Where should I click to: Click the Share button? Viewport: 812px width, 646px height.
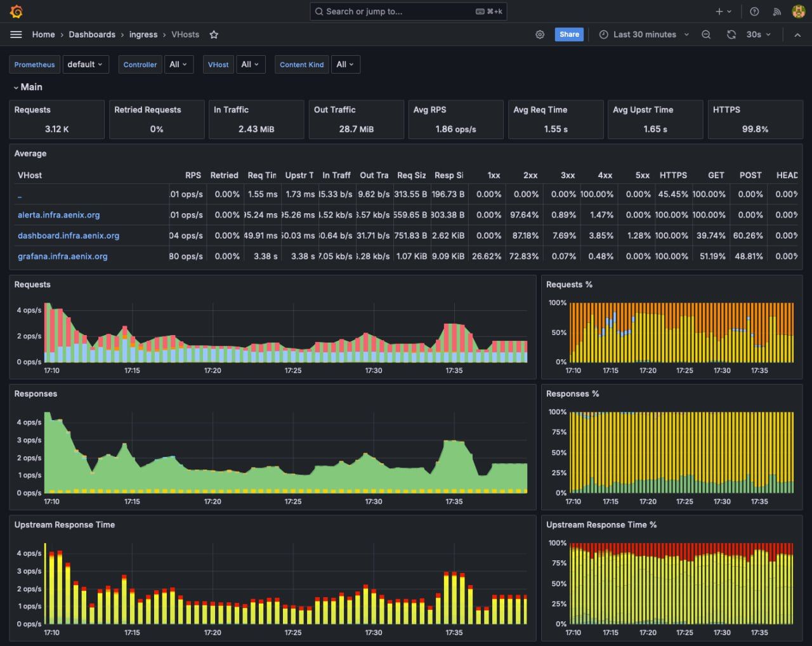568,34
